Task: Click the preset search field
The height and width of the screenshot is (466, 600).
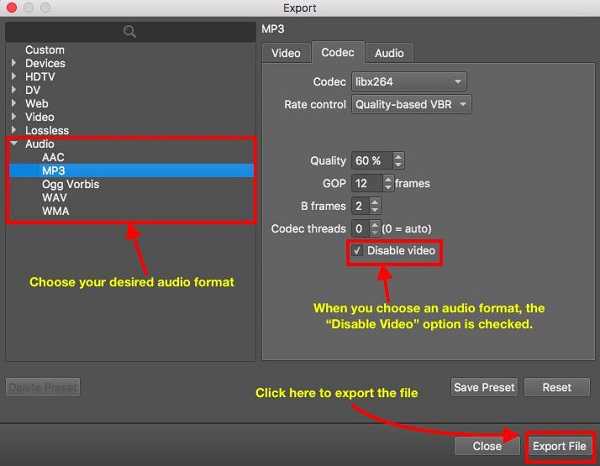Action: tap(130, 31)
